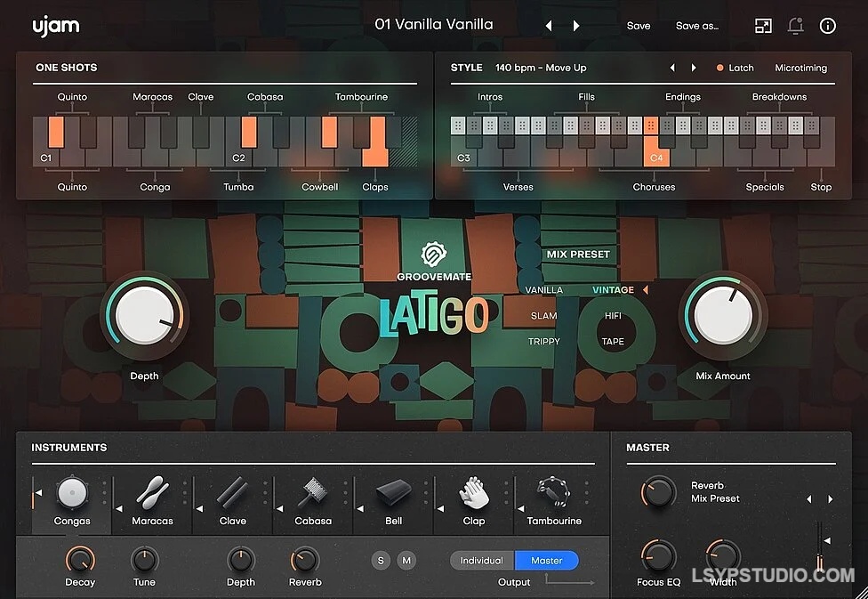Open the notification bell
868x599 pixels.
[795, 26]
